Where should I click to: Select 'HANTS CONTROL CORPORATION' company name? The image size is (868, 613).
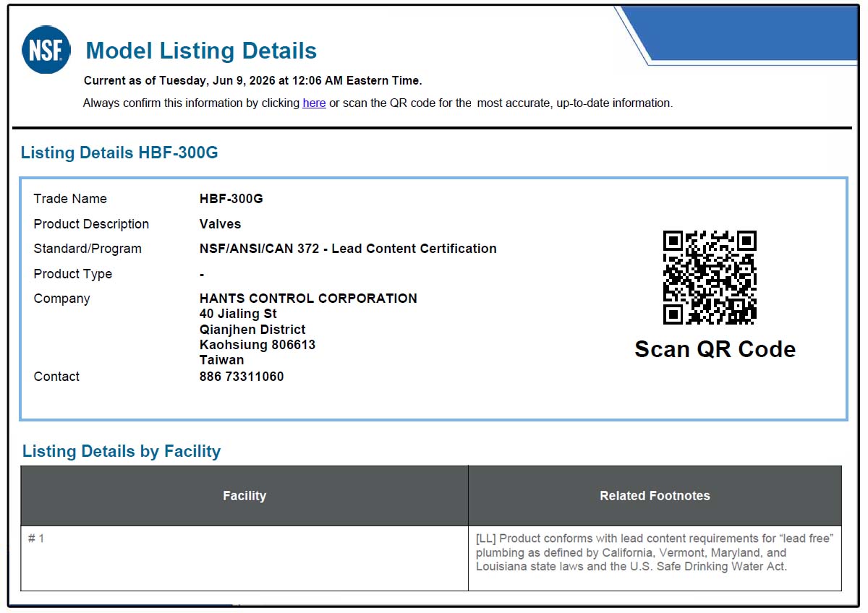pos(308,299)
